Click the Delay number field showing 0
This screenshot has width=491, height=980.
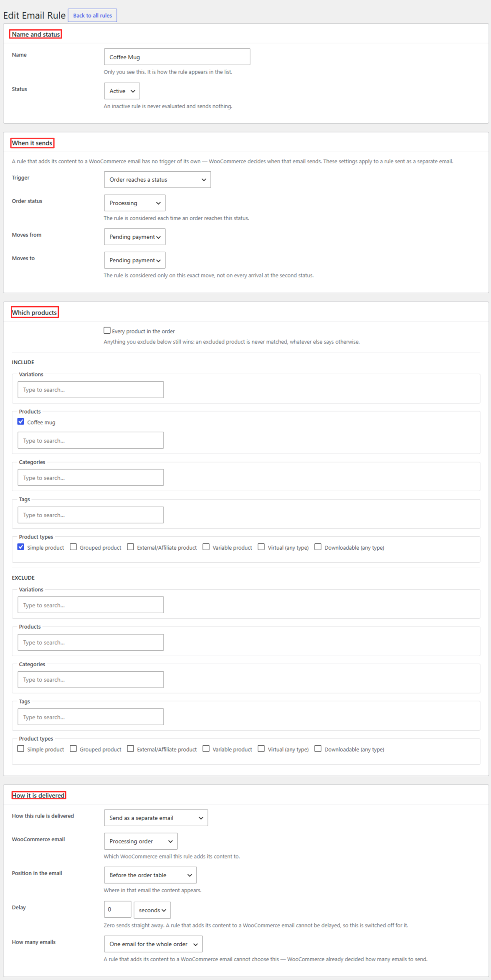point(118,909)
